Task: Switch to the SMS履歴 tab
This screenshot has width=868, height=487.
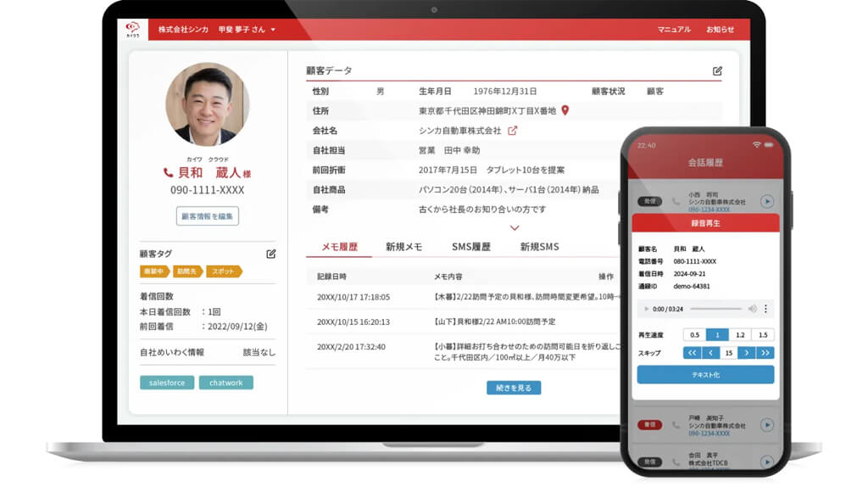Action: 471,247
